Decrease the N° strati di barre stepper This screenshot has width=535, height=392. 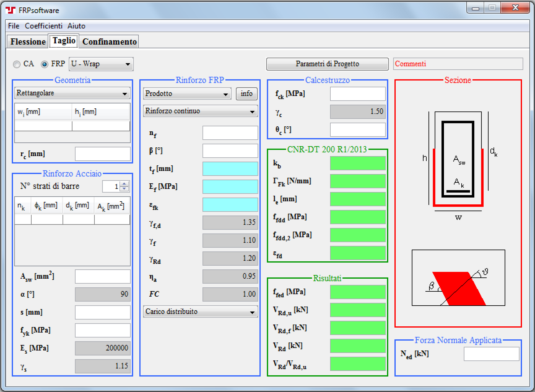coord(124,189)
